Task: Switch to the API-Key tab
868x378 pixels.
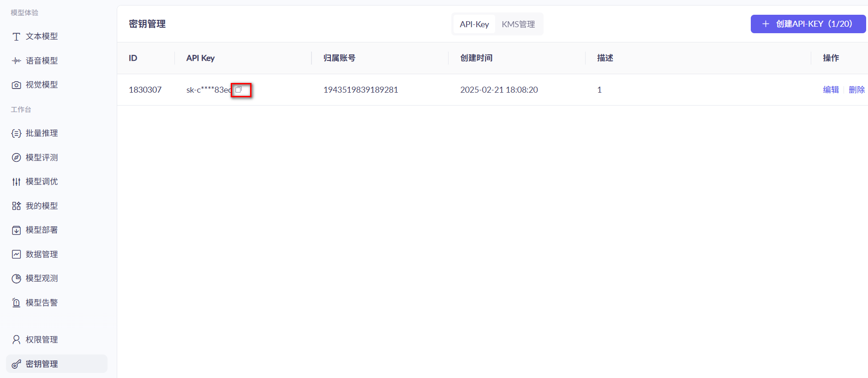Action: point(474,24)
